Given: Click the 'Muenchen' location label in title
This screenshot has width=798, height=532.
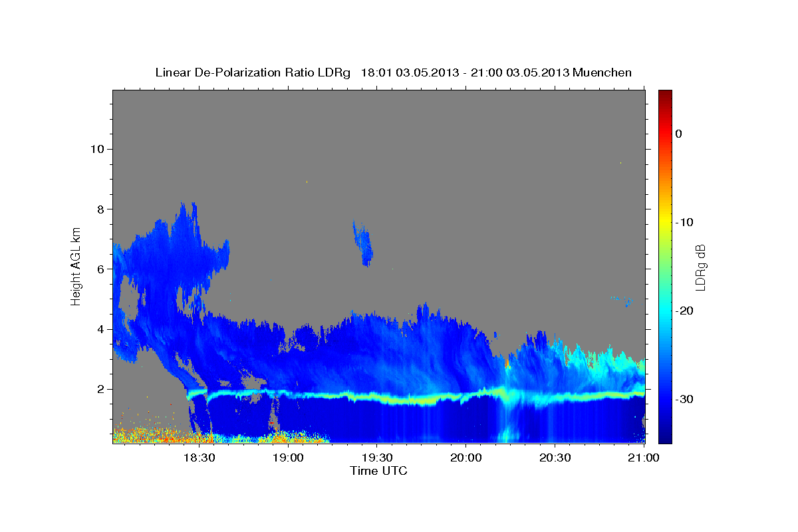Looking at the screenshot, I should click(x=602, y=72).
